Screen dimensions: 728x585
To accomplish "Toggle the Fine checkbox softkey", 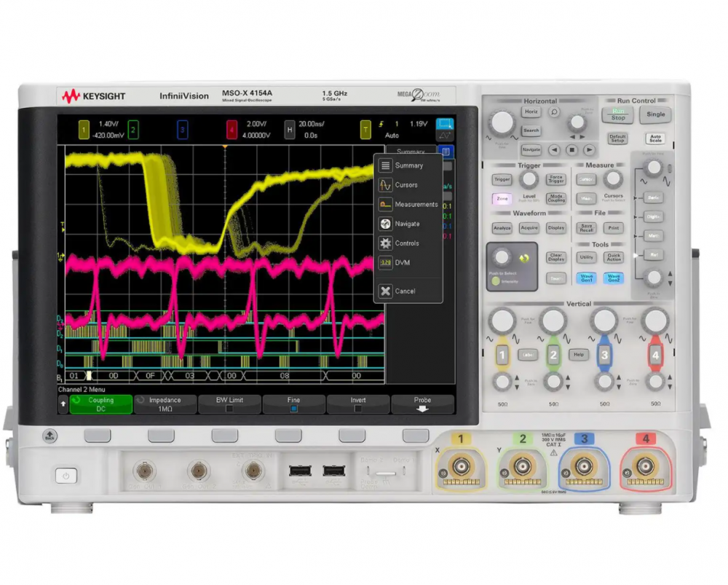I will point(293,409).
